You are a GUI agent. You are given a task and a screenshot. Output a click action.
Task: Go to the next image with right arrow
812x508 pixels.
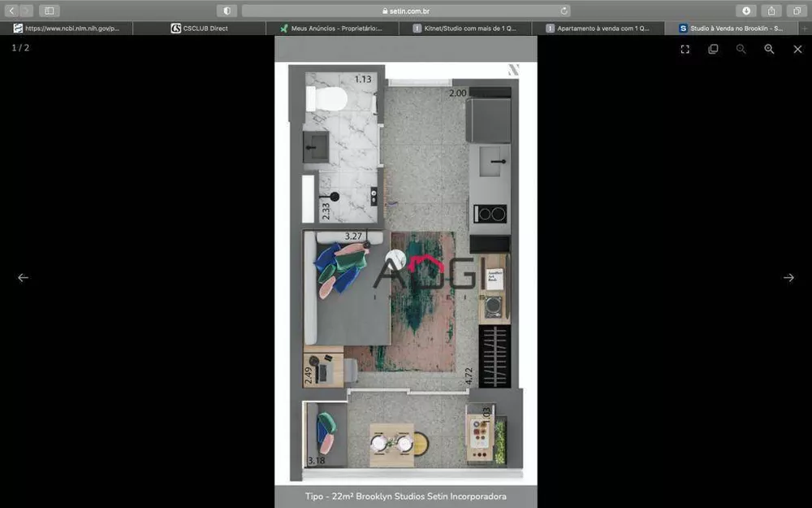click(788, 278)
